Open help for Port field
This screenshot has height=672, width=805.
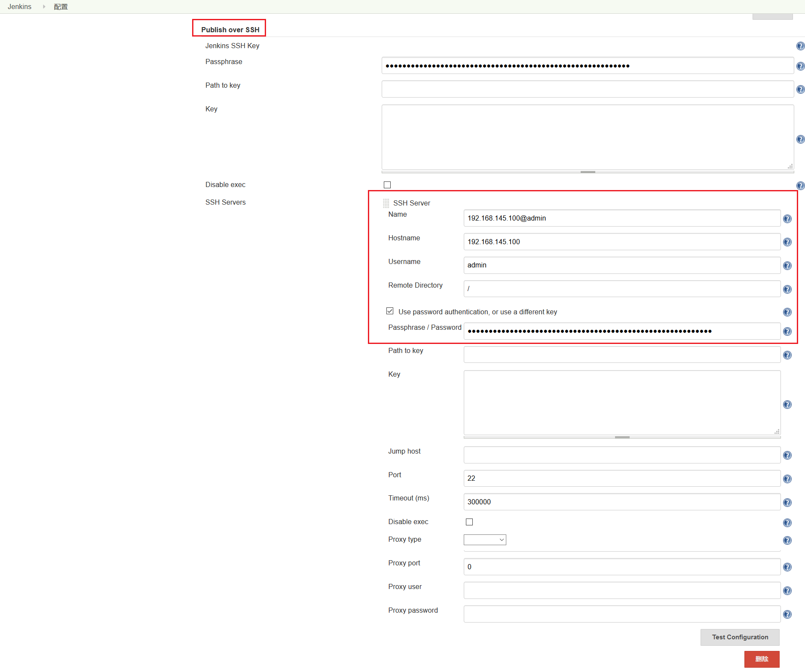[x=787, y=479]
